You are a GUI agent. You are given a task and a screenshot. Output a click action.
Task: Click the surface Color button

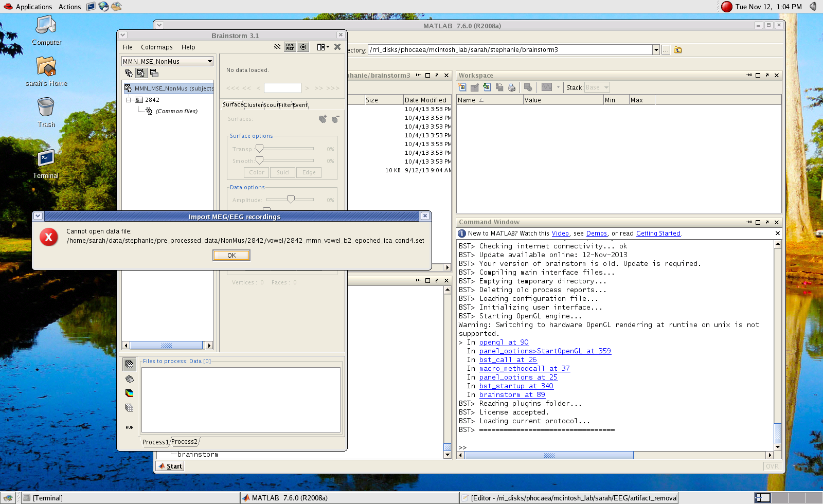[257, 172]
